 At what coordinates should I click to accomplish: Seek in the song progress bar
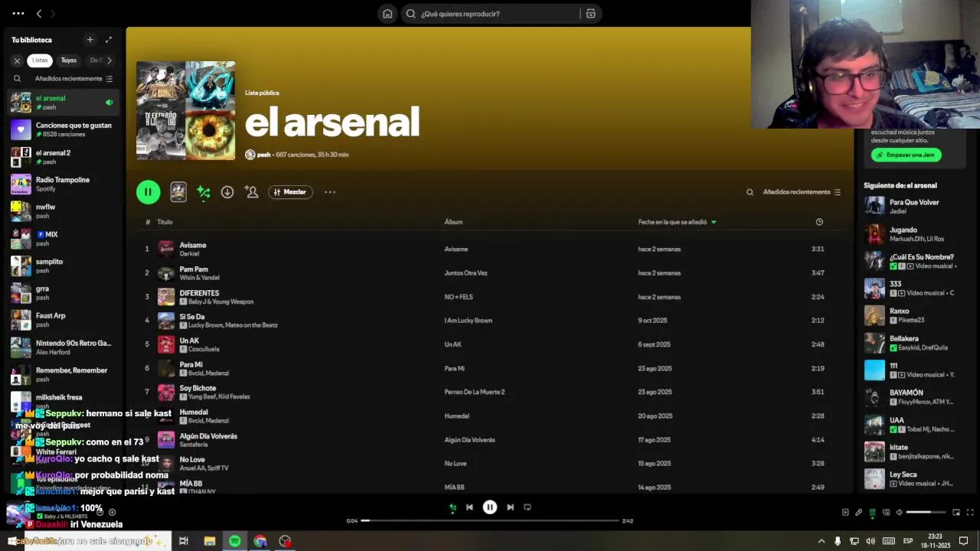(x=490, y=521)
